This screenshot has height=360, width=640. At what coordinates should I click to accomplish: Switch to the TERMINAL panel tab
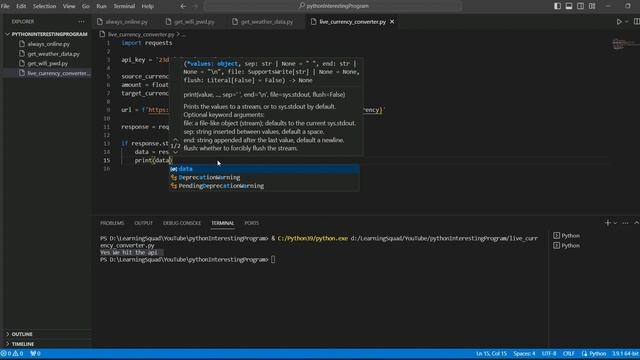[222, 223]
